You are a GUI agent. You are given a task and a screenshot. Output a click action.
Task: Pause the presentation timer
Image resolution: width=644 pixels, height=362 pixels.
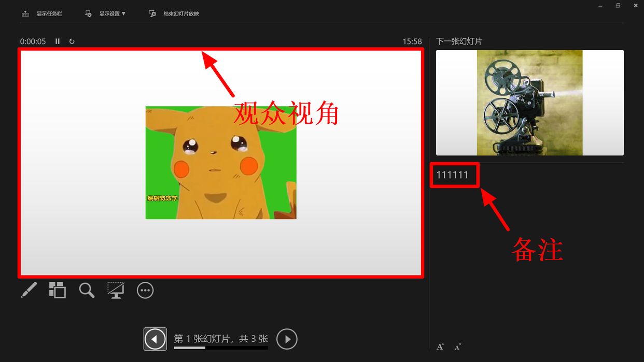[58, 41]
